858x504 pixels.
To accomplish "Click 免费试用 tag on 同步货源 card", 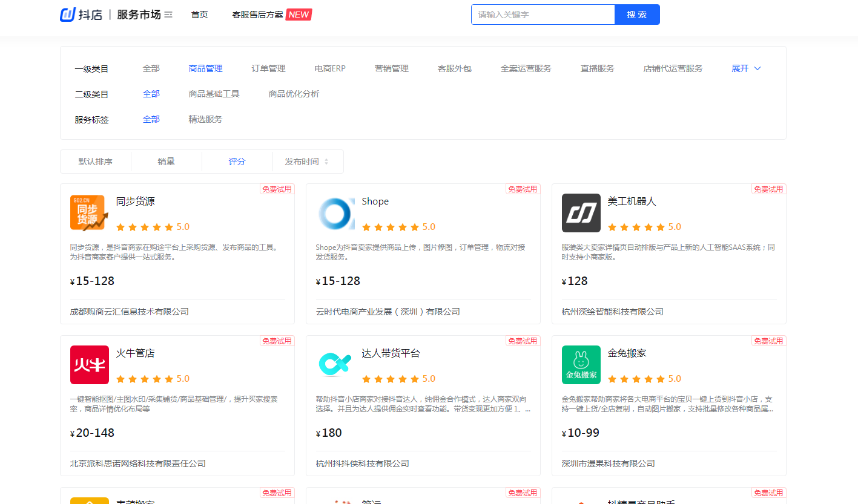I will click(x=277, y=189).
